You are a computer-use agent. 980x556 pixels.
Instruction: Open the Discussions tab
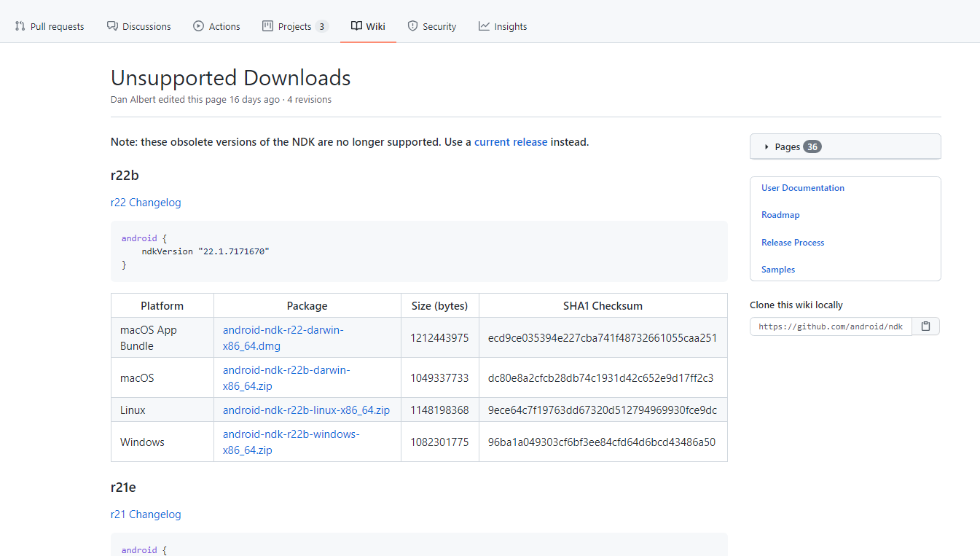pos(138,26)
